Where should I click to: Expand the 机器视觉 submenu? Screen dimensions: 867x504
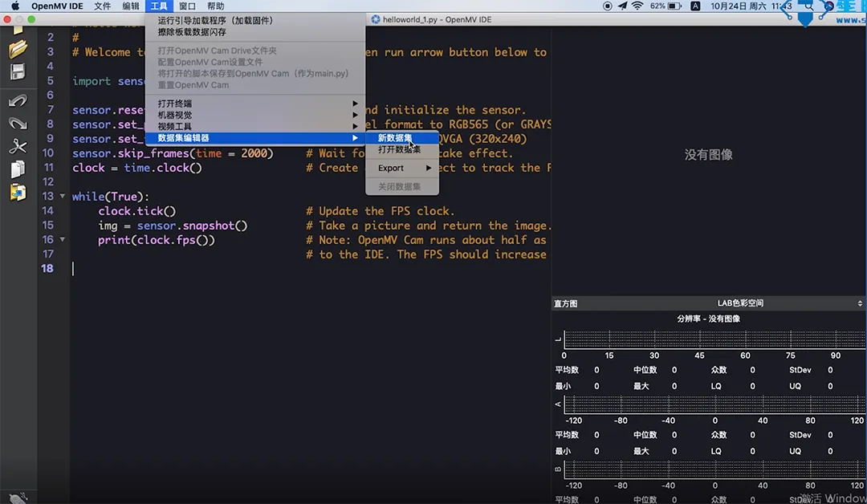(x=255, y=115)
